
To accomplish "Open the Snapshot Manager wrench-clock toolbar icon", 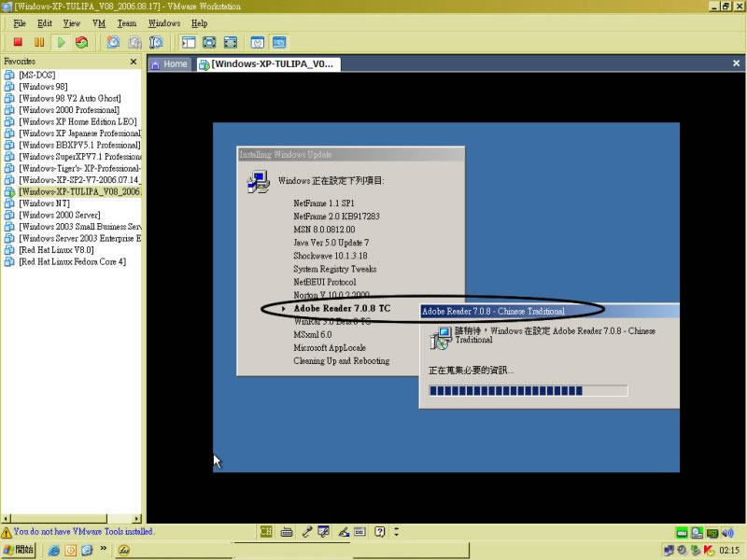I will tap(156, 42).
